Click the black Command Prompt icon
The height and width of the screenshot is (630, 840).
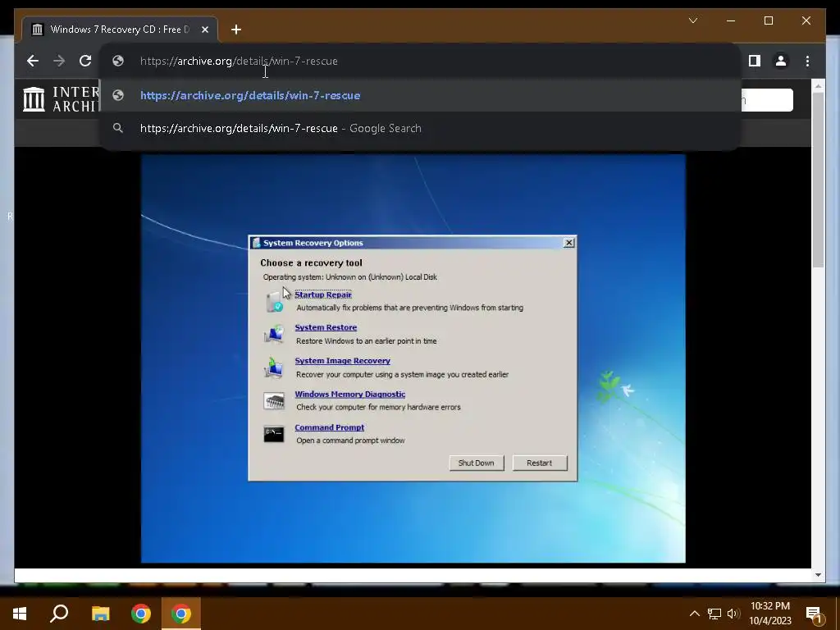coord(274,434)
